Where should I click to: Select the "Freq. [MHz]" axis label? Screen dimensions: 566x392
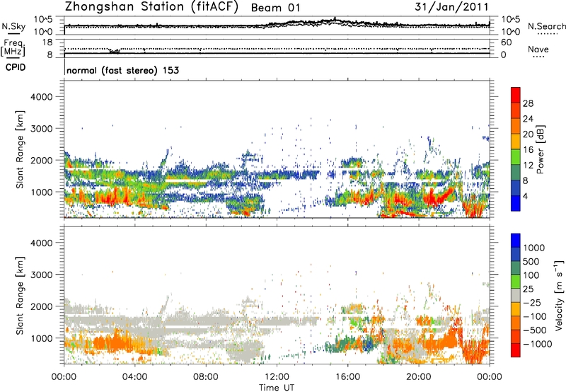[x=13, y=48]
